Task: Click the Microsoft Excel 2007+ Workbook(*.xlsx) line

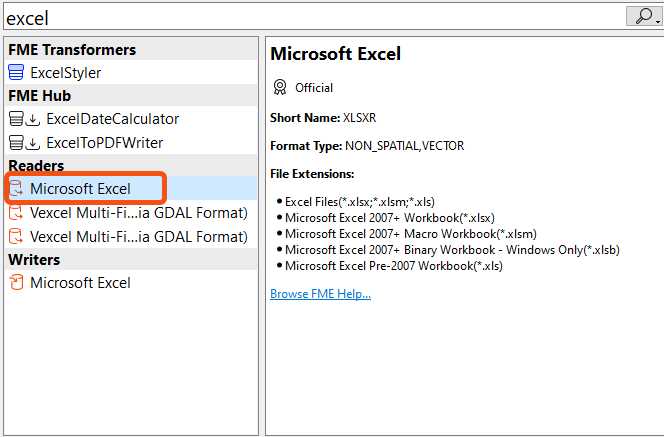Action: tap(390, 218)
